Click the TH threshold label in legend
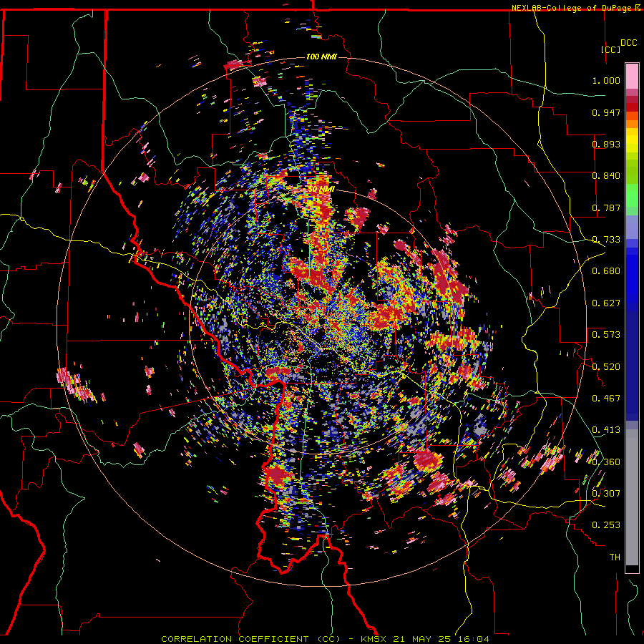Viewport: 644px width, 644px height. (x=615, y=557)
